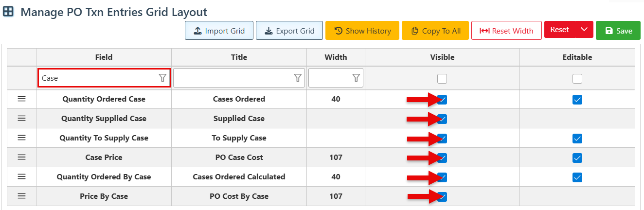Click the Title column filter funnel icon
Viewport: 644px width, 210px height.
298,78
